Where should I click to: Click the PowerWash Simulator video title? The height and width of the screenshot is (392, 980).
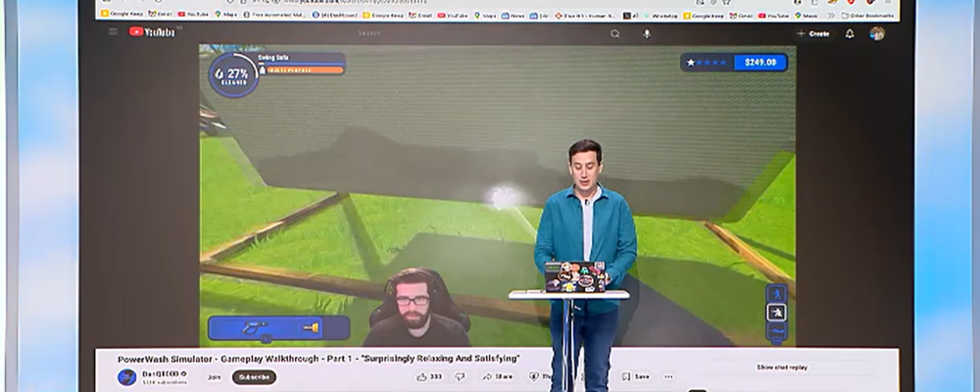tap(318, 359)
